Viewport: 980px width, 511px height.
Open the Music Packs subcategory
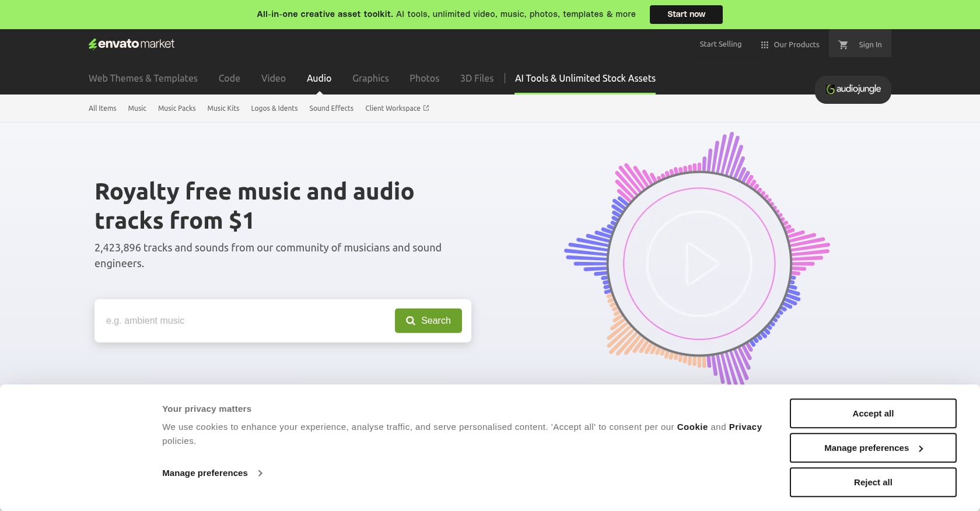tap(177, 108)
